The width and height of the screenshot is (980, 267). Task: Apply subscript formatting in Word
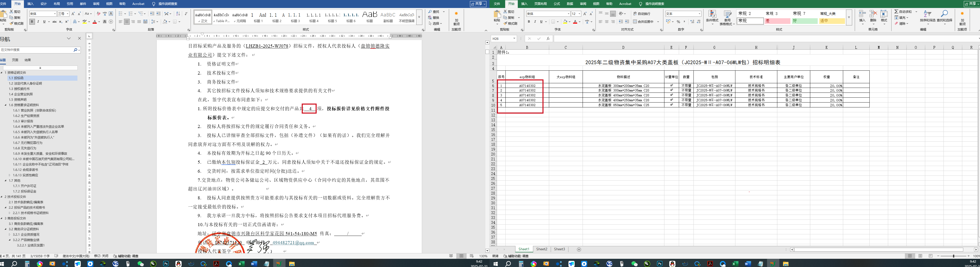(61, 22)
